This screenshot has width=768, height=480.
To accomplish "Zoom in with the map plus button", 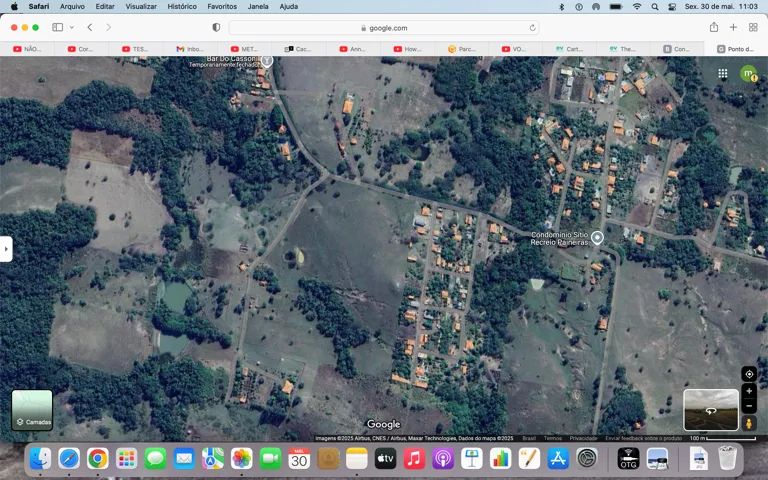I will click(749, 391).
